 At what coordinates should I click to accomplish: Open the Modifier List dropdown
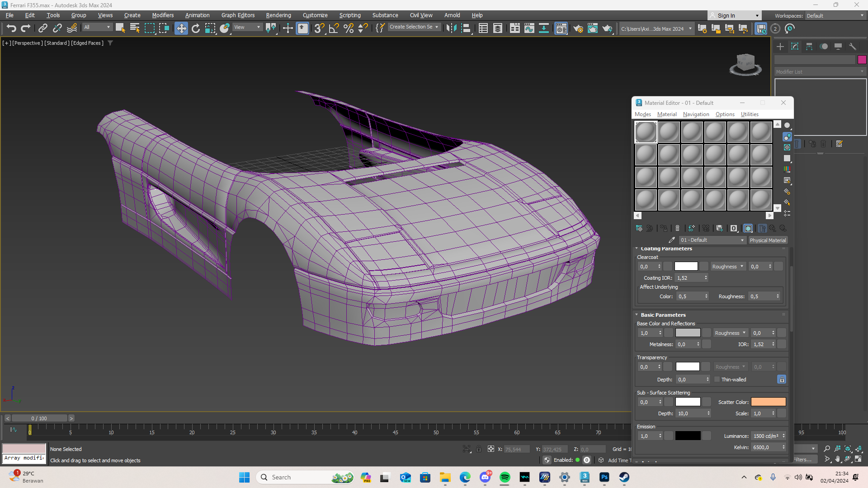[x=819, y=72]
